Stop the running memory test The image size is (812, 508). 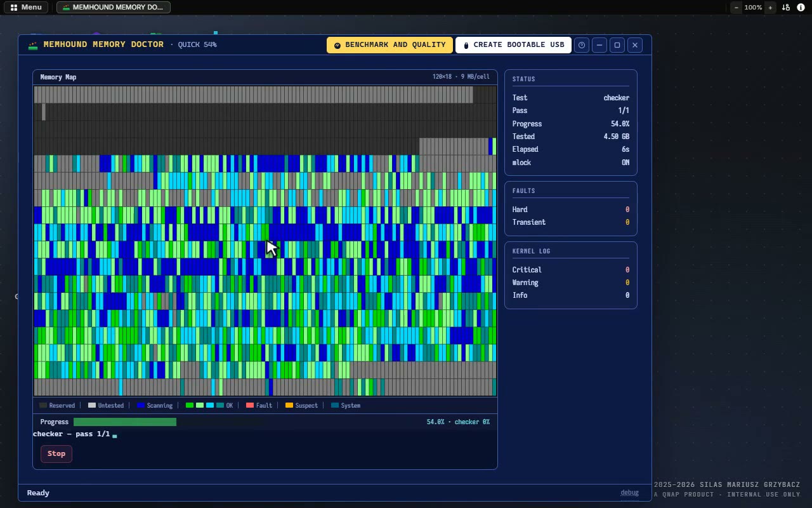(x=56, y=453)
